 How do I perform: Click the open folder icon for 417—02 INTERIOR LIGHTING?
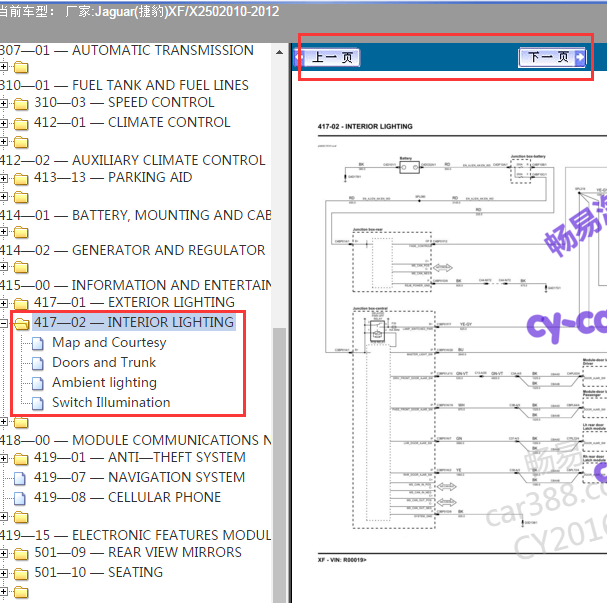[x=21, y=323]
